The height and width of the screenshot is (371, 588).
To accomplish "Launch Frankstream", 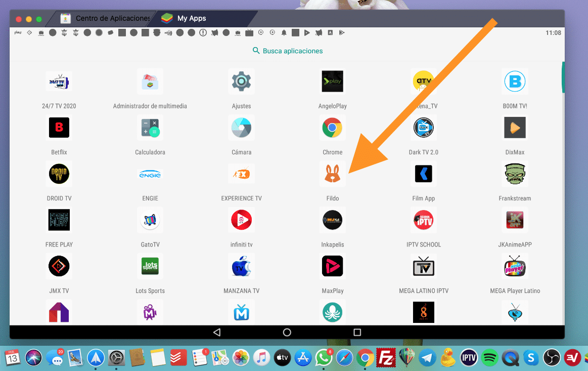I will coord(515,174).
